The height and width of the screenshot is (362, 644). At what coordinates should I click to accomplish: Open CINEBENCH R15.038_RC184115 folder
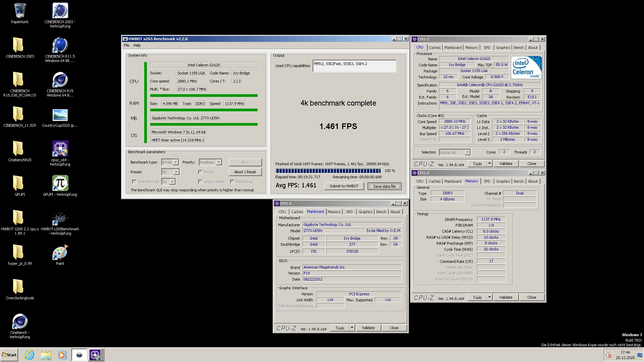click(x=20, y=84)
